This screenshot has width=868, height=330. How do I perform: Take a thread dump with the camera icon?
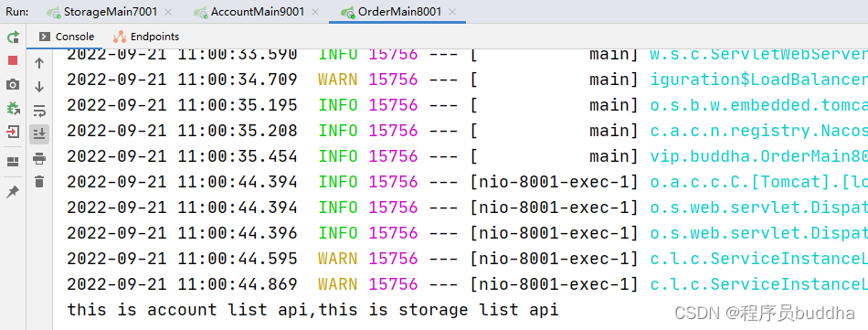pyautogui.click(x=13, y=84)
